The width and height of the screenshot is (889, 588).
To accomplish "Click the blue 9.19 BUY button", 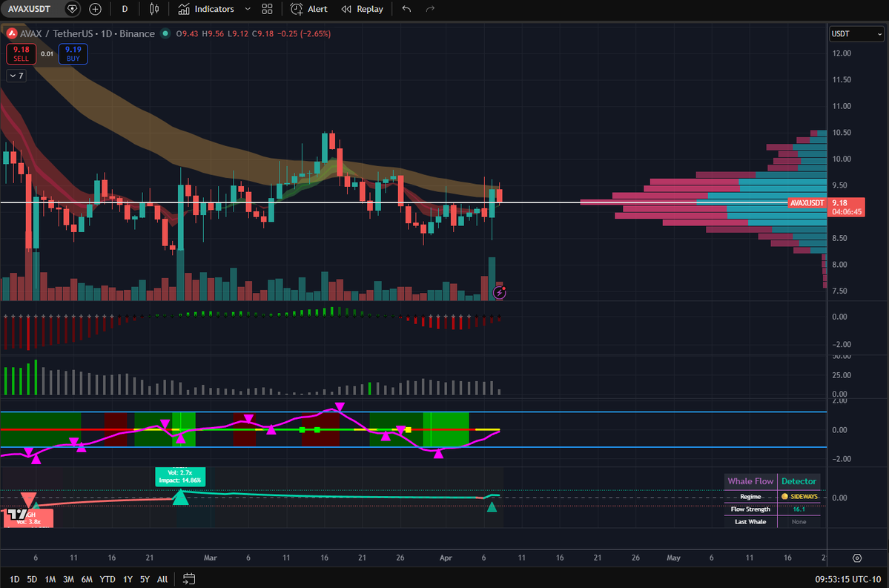I will tap(73, 54).
